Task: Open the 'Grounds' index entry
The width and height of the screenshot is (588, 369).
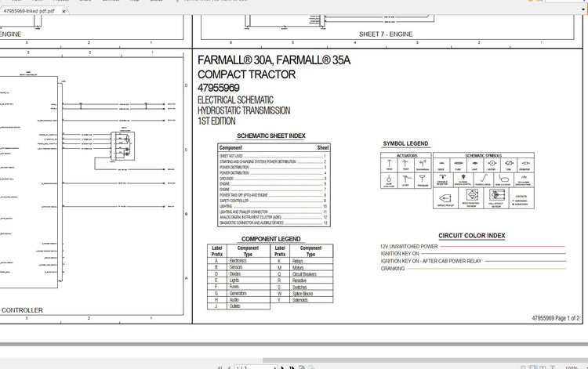Action: 273,179
